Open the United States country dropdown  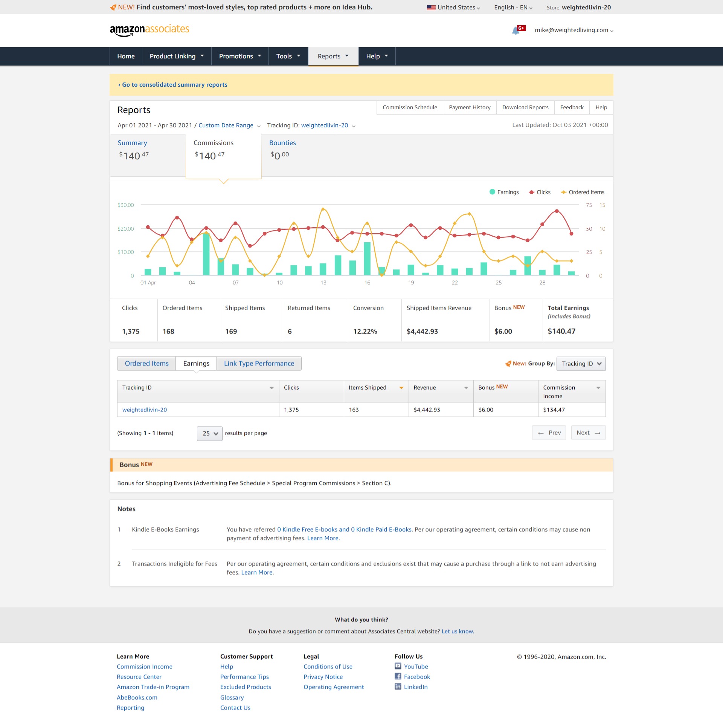click(x=454, y=8)
